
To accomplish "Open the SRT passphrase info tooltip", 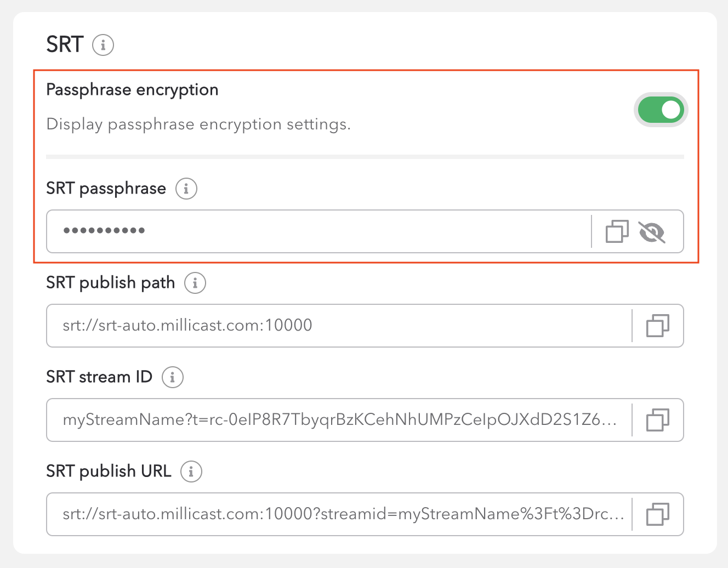I will pos(186,189).
